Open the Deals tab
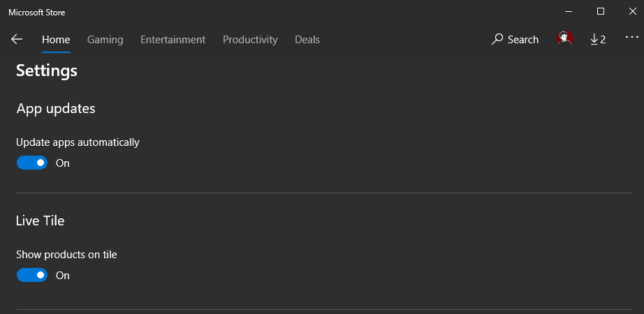The width and height of the screenshot is (644, 314). [x=307, y=40]
